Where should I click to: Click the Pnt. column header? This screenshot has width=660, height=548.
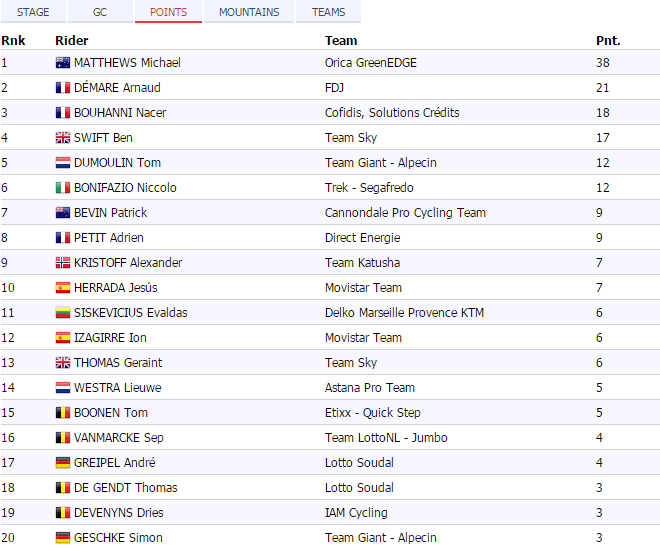click(x=608, y=41)
